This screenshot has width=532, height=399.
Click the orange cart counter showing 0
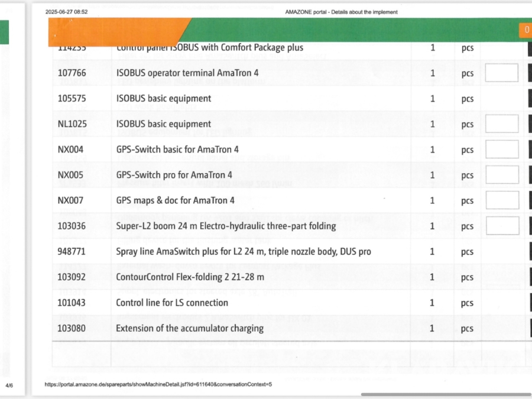525,30
